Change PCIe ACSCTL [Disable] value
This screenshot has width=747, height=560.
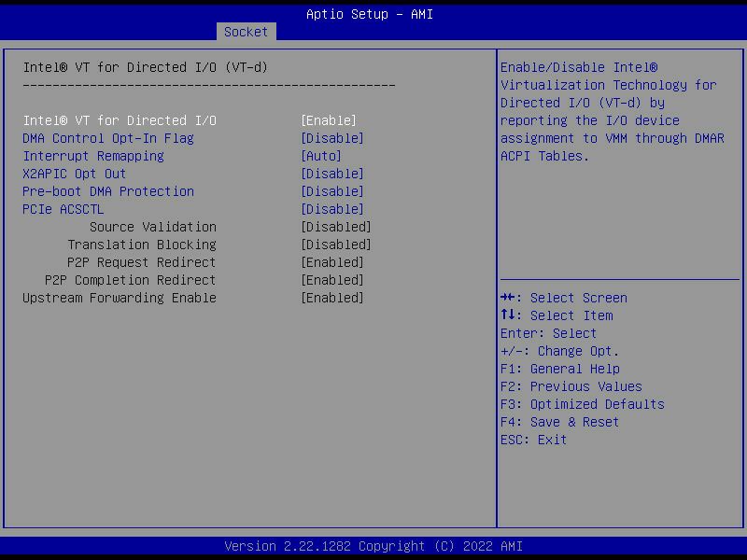(x=332, y=209)
